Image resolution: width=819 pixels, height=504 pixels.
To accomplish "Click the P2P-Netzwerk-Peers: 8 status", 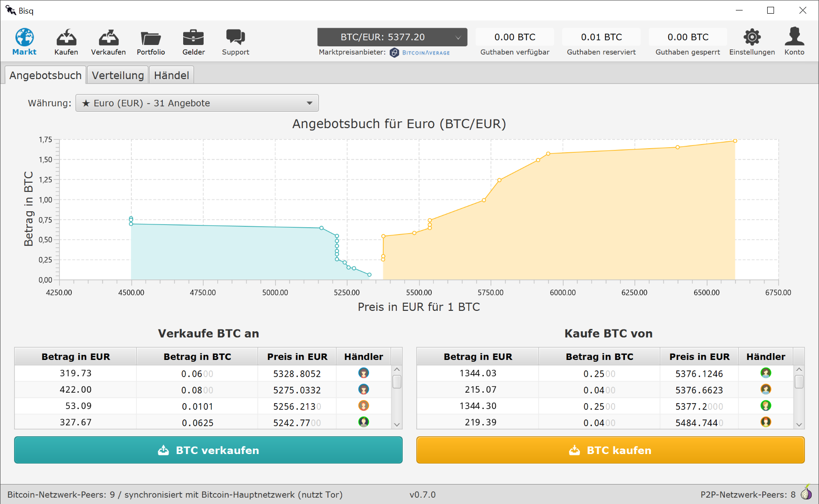I will [x=748, y=494].
